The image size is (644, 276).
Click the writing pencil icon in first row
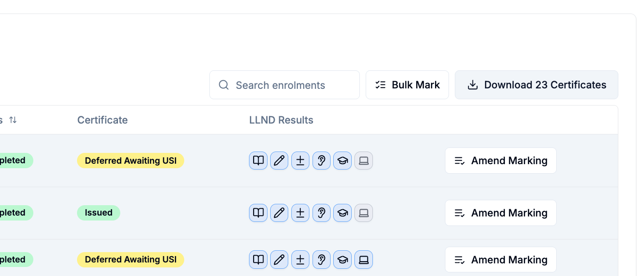tap(279, 161)
